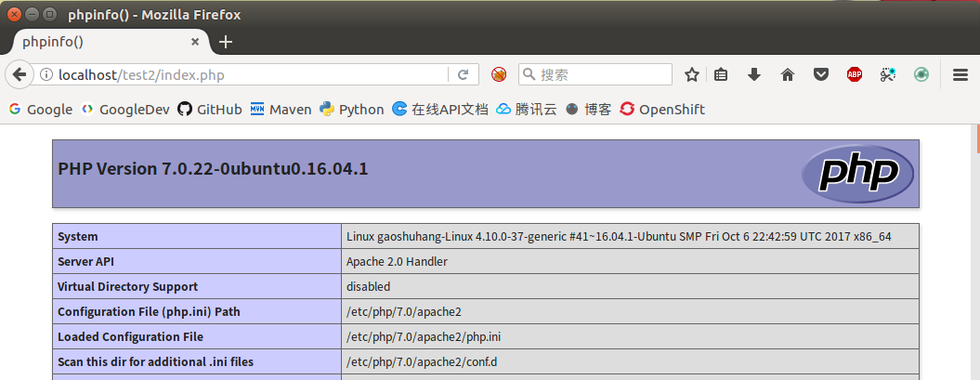Open the downloads arrow icon
Image resolution: width=980 pixels, height=380 pixels.
[754, 74]
